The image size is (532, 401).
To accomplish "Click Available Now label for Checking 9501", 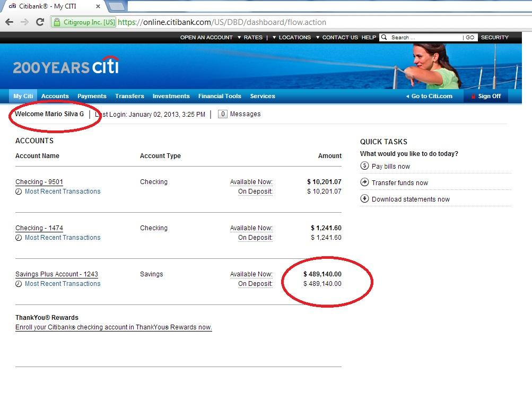I will [x=251, y=182].
